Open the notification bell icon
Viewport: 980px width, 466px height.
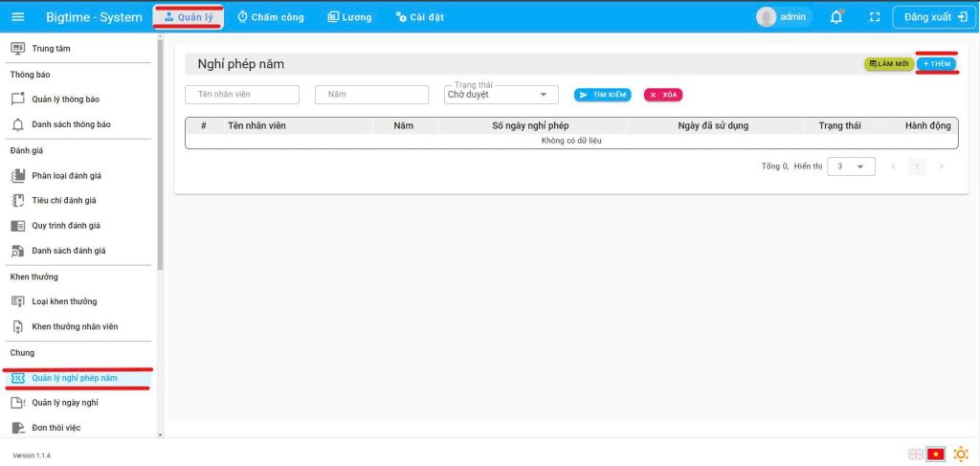(x=836, y=17)
